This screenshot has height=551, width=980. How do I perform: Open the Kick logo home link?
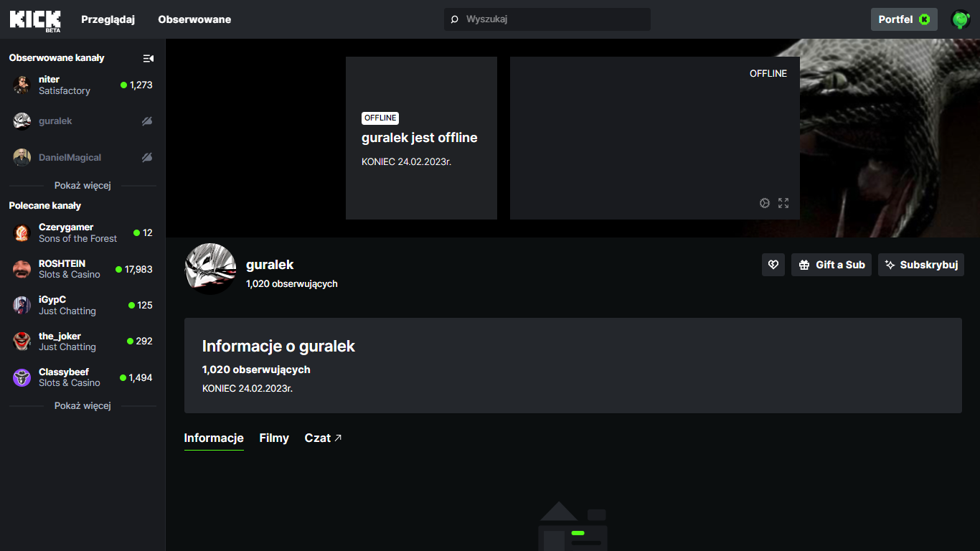35,20
